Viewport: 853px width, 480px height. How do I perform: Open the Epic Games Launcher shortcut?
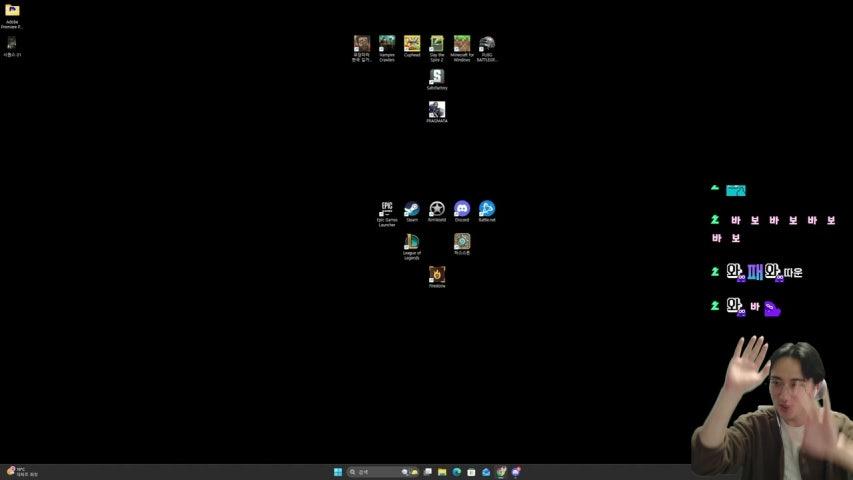[x=387, y=213]
